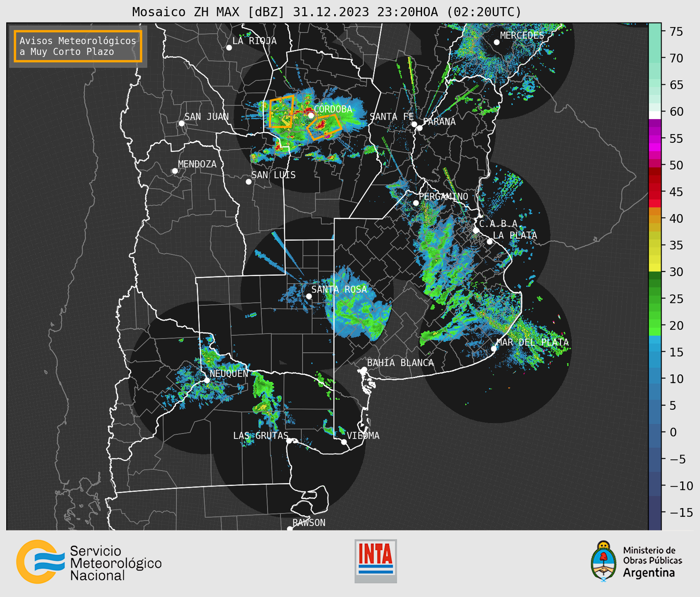This screenshot has width=700, height=597.
Task: Click the Mosaico ZH MAX title text
Action: 327,12
